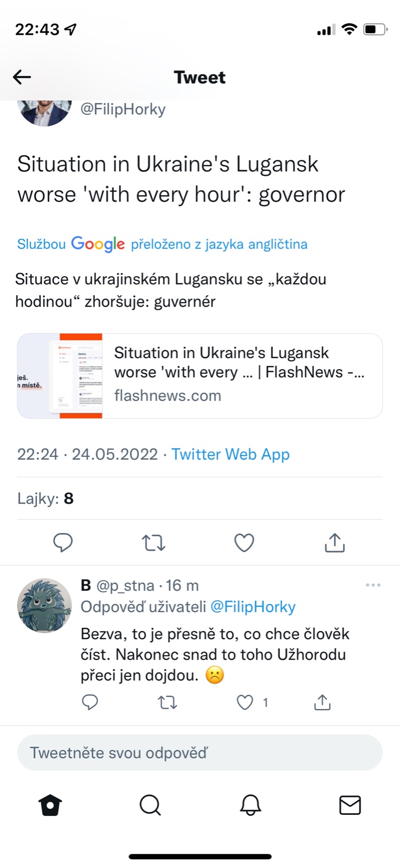The image size is (400, 868).
Task: Like the reply from @p_stna
Action: (x=245, y=703)
